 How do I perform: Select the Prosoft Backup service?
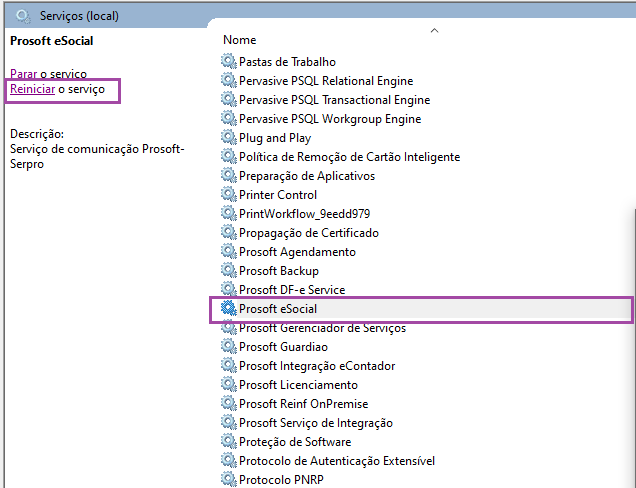279,271
